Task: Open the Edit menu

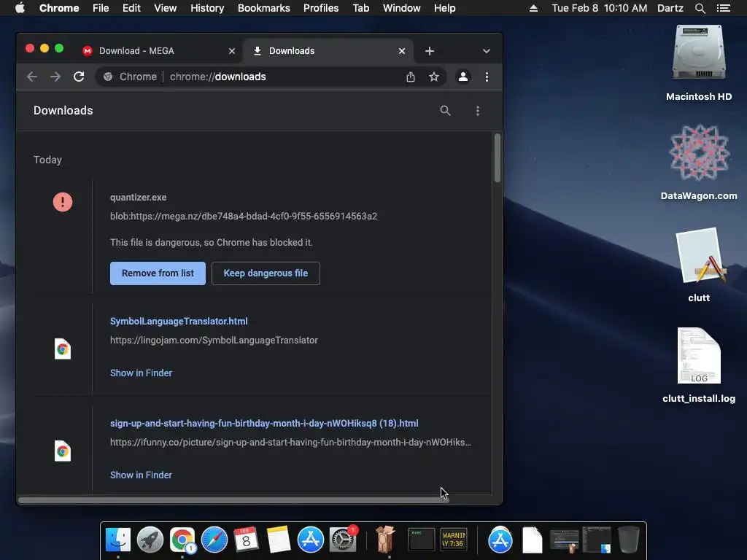Action: tap(131, 8)
